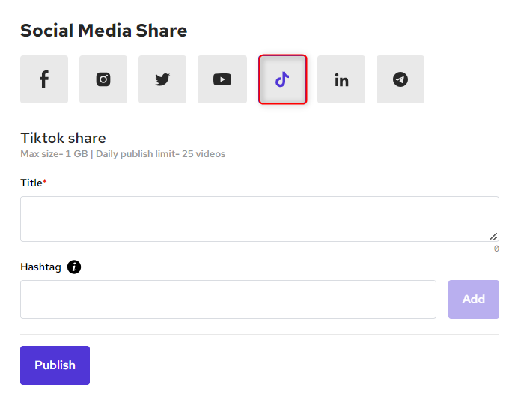Click the Tiktok share subheading

[x=63, y=138]
